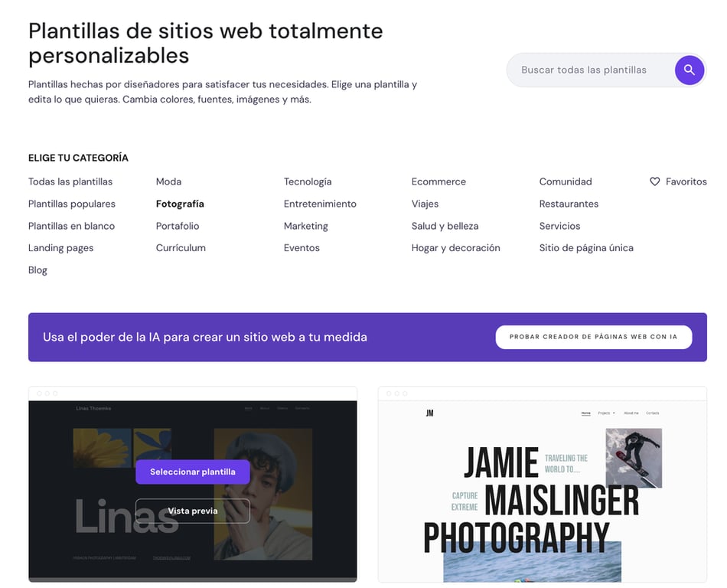
Task: Click the window dots on the Linas template card
Action: click(48, 392)
